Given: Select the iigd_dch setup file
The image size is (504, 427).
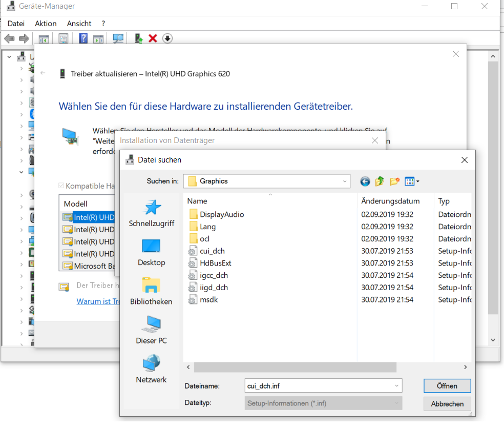Looking at the screenshot, I should pyautogui.click(x=208, y=288).
